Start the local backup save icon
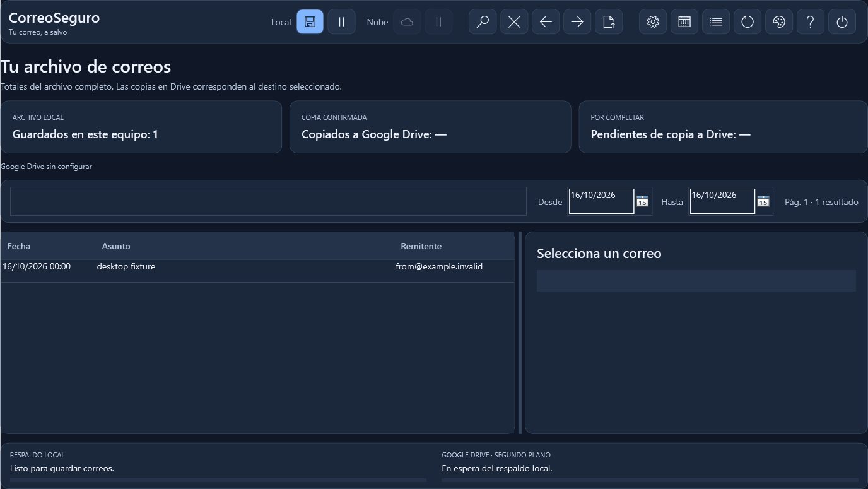This screenshot has height=489, width=868. point(310,22)
